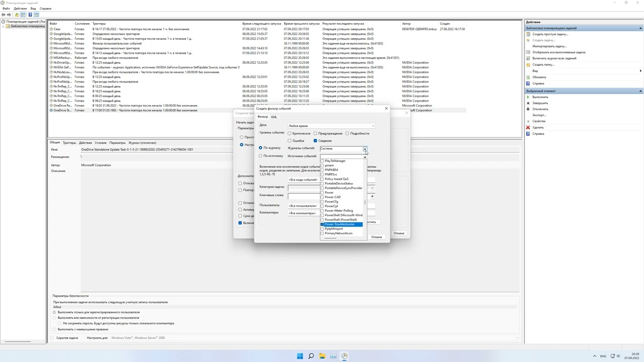Check the Ошибка event level checkbox
This screenshot has width=644, height=362.
point(289,141)
